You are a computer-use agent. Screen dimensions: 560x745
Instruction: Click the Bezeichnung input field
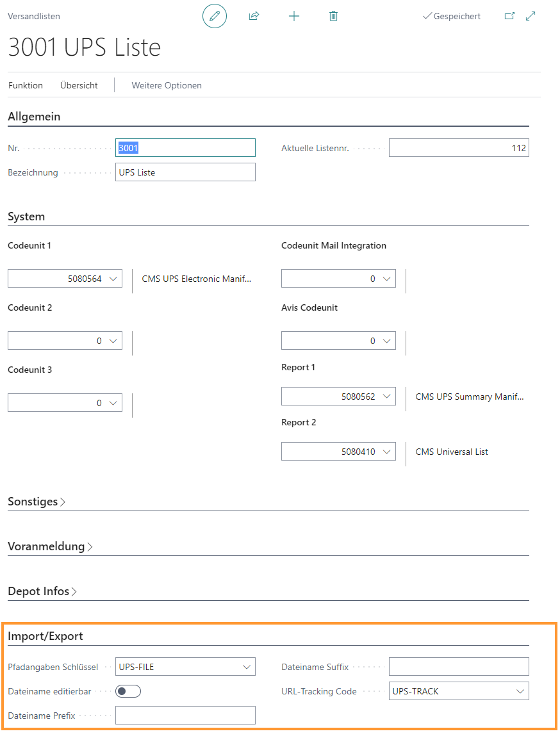(x=185, y=172)
